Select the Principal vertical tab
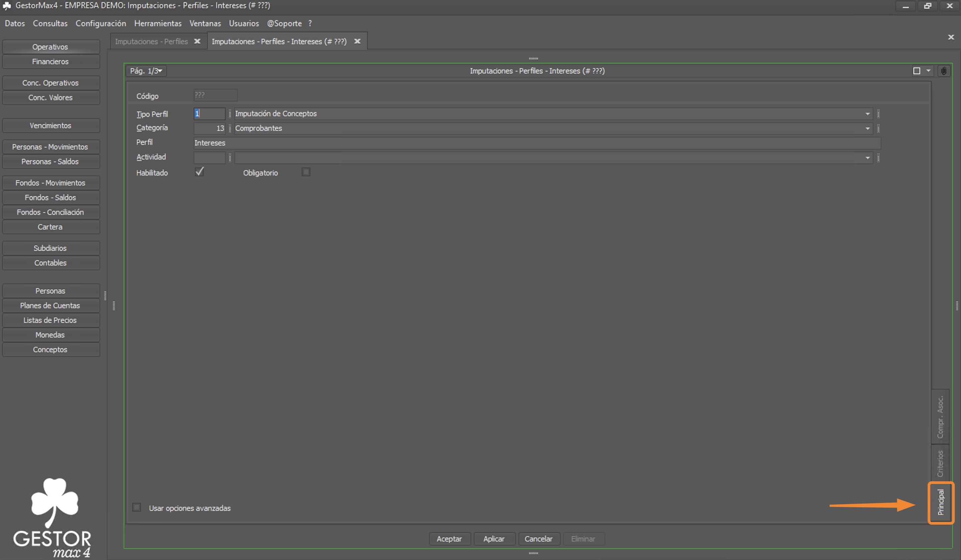 941,502
